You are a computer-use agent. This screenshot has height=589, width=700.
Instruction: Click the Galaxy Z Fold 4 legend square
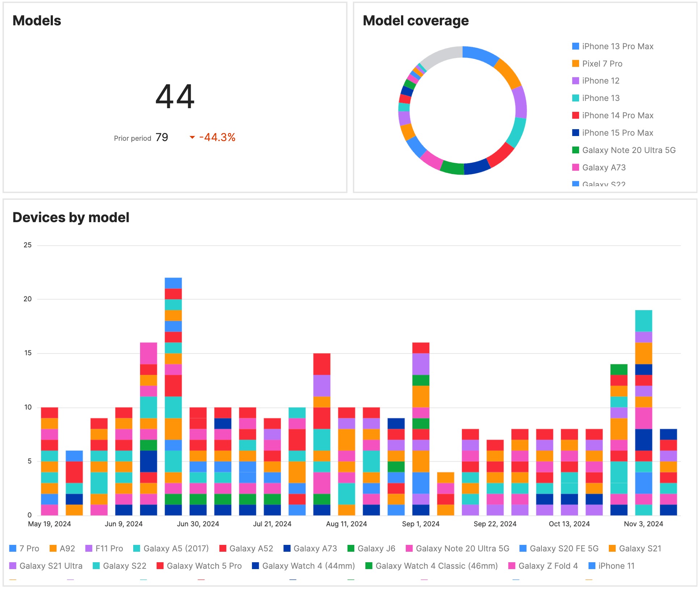512,565
